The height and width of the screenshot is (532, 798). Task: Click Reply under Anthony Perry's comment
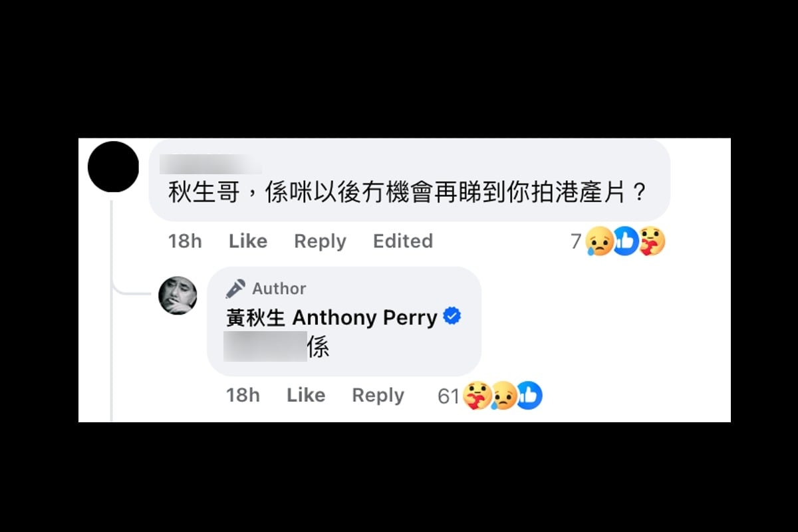tap(378, 396)
